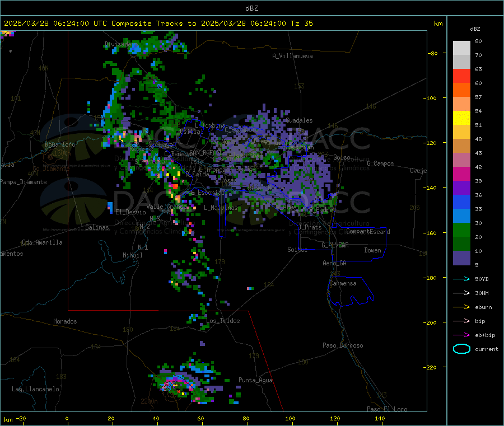Click the 'dBZ' title at the top
Viewport: 504px width, 426px height.
tap(251, 8)
